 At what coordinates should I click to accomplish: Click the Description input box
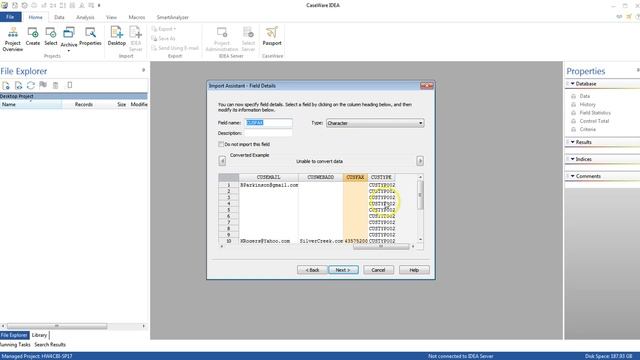pos(269,133)
